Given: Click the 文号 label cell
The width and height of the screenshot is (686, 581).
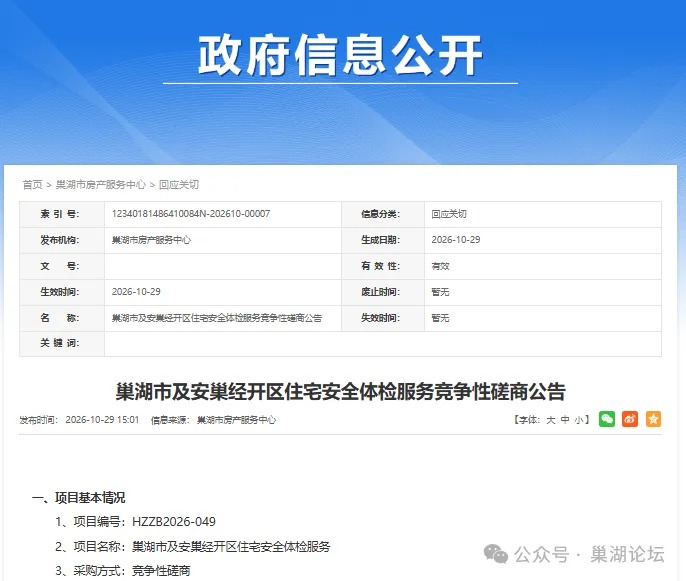Looking at the screenshot, I should pos(60,266).
